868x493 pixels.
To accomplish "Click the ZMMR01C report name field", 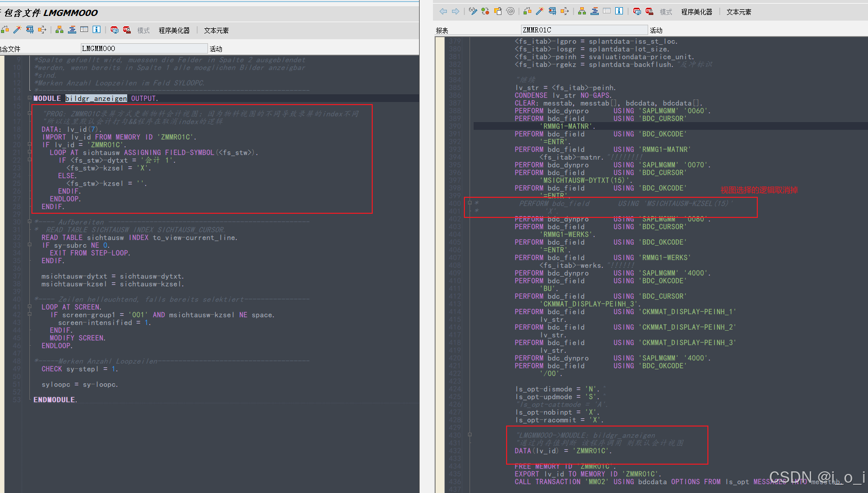I will [x=584, y=30].
